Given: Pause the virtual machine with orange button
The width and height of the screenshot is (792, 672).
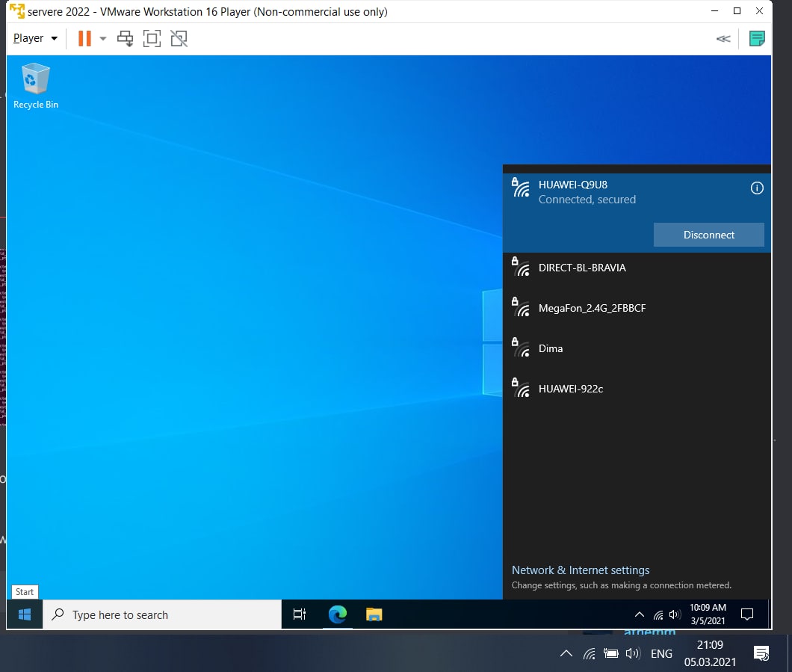Looking at the screenshot, I should (84, 38).
